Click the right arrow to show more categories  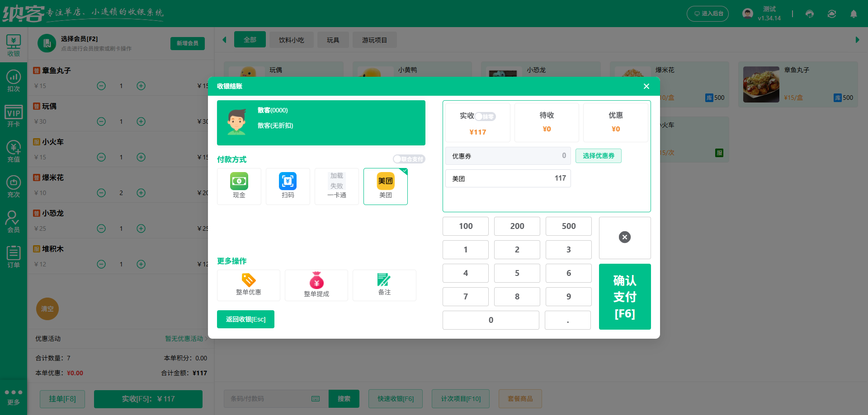pyautogui.click(x=858, y=39)
